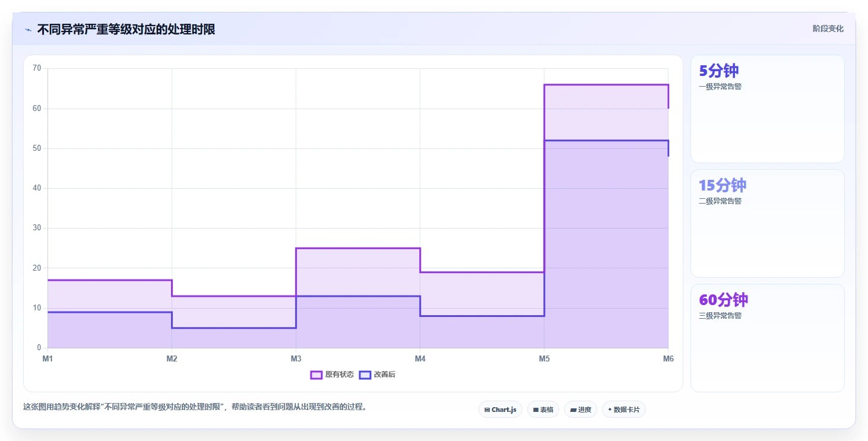Click the 30 y-axis value
Image resolution: width=868 pixels, height=441 pixels.
37,228
